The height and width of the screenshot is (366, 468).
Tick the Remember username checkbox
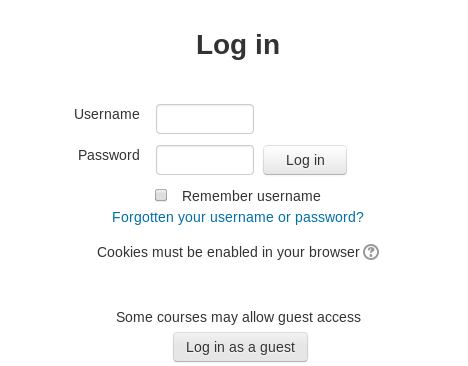(161, 195)
